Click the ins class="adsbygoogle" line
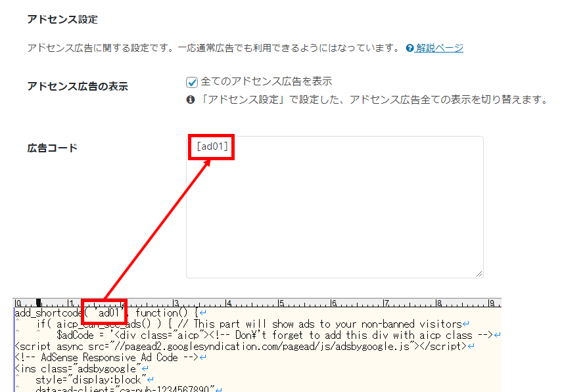The height and width of the screenshot is (392, 562). [x=82, y=368]
